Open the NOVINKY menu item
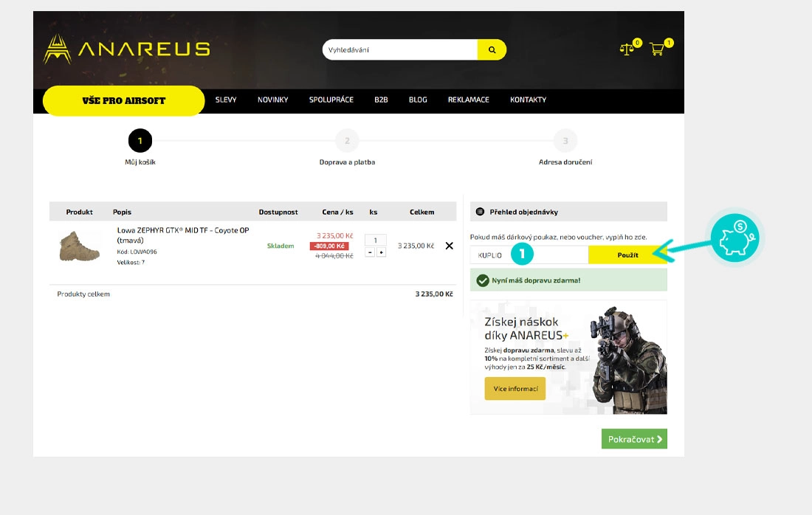This screenshot has width=812, height=515. 273,100
